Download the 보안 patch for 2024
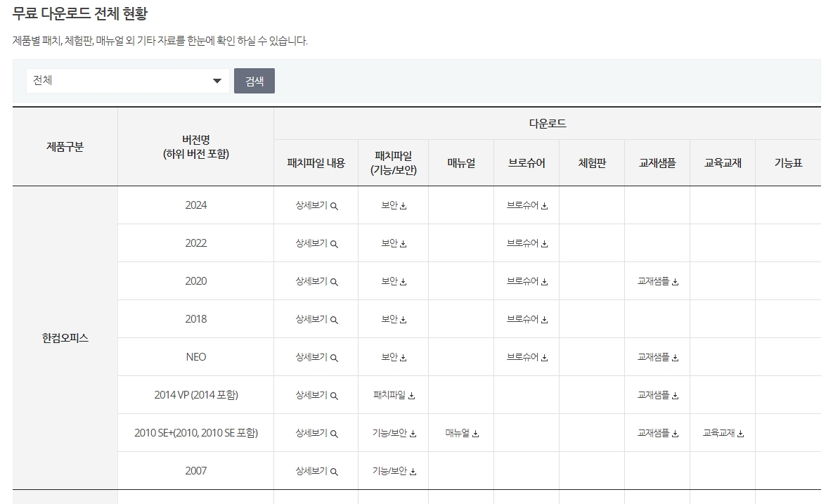Viewport: 833px width, 504px height. tap(394, 205)
